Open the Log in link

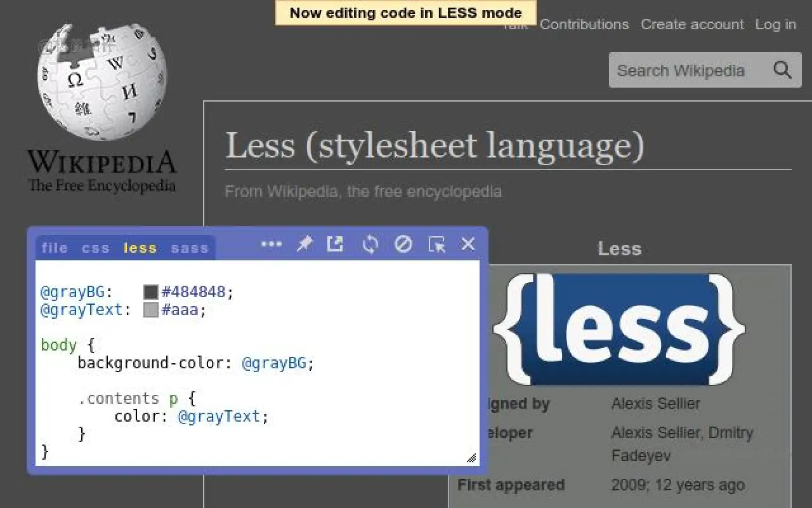(775, 24)
